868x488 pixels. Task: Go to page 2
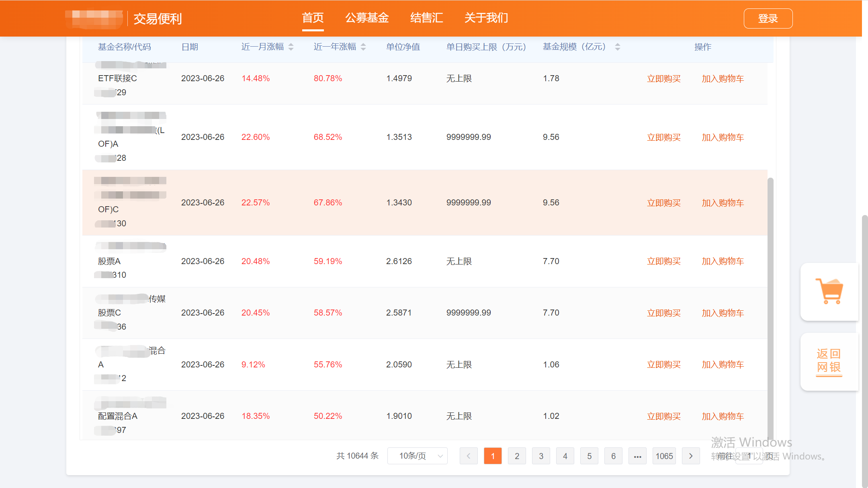[517, 456]
